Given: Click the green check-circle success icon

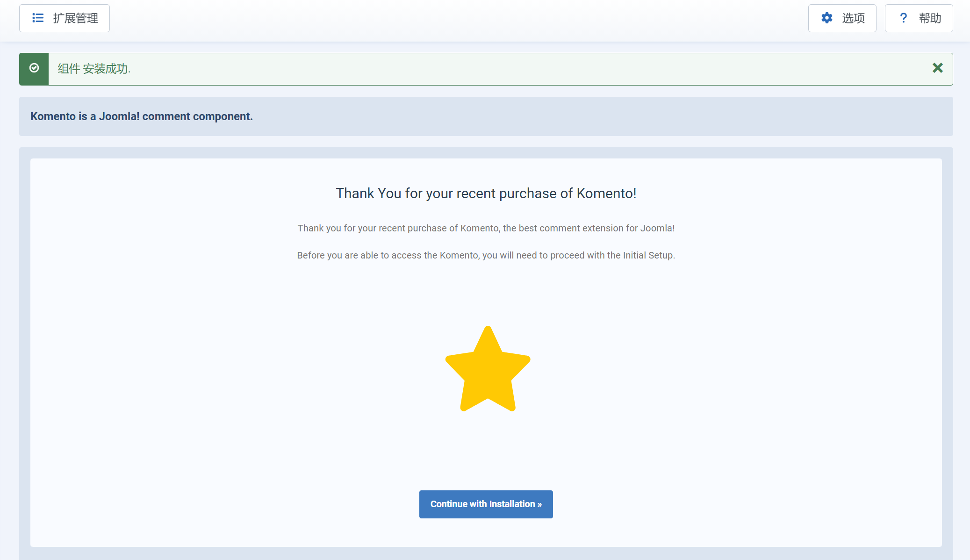Looking at the screenshot, I should (x=34, y=68).
